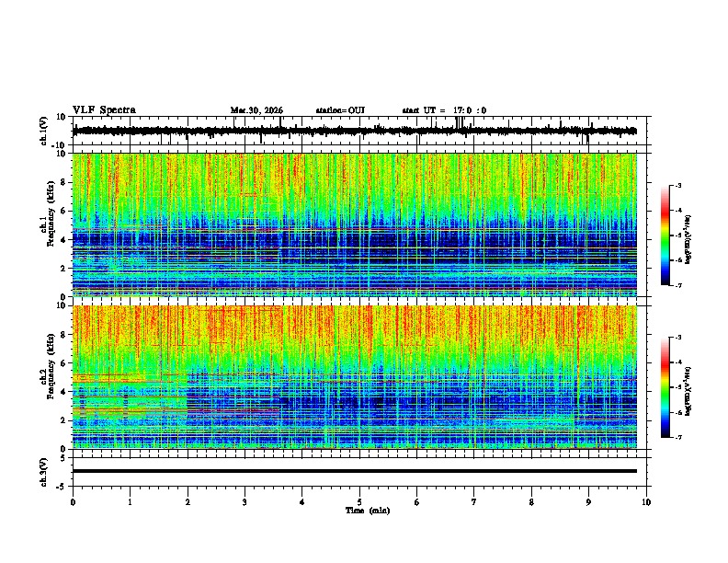Click the ch.2 "Frequency (kHz)" axis label
Screen dimensions: 728x563
[x=51, y=366]
